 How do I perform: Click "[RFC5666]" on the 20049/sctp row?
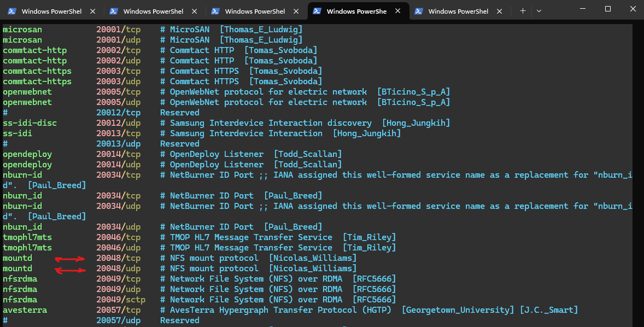point(374,300)
